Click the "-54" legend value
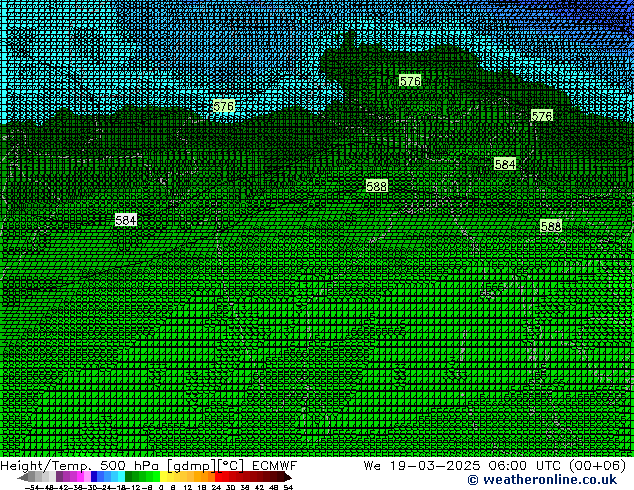 click(x=32, y=488)
